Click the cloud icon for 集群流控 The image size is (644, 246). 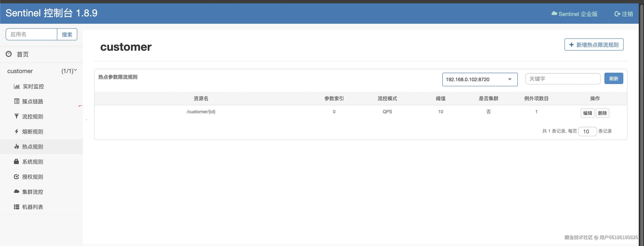coord(17,192)
